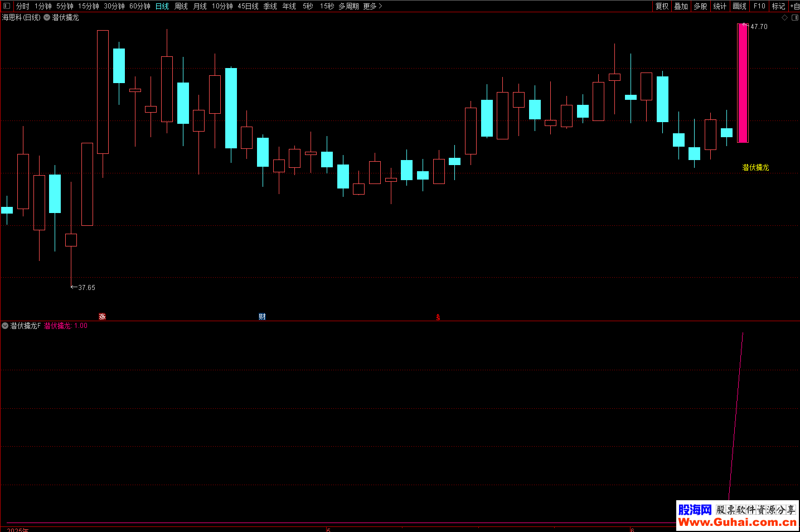
Task: Select the 日线 daily period
Action: (x=162, y=6)
